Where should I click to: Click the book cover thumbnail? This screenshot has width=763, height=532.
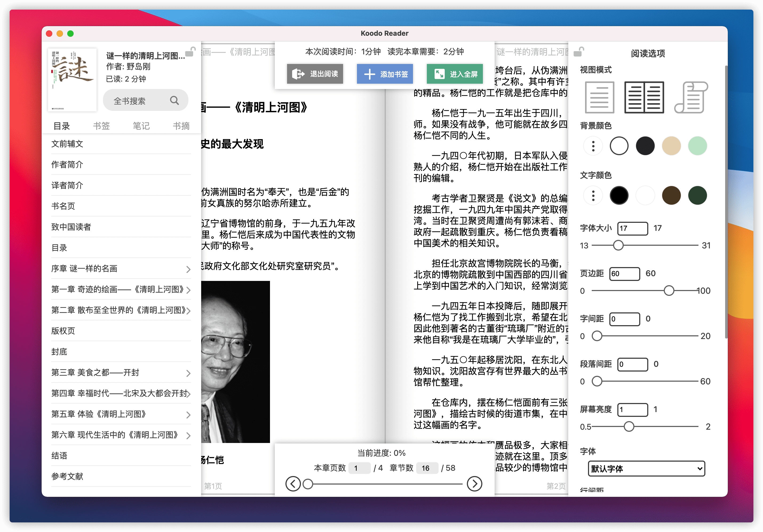(x=72, y=80)
